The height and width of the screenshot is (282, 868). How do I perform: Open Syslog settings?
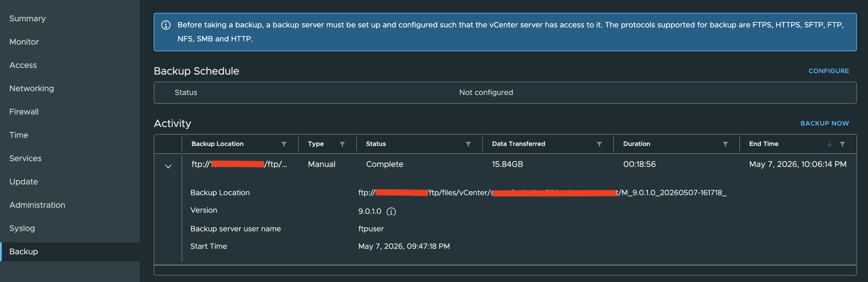22,228
